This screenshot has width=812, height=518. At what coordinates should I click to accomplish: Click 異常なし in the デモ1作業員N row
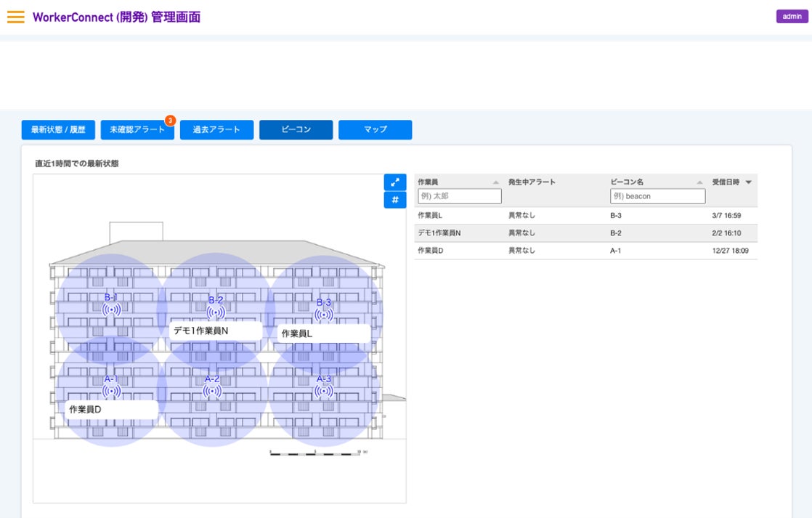click(521, 233)
